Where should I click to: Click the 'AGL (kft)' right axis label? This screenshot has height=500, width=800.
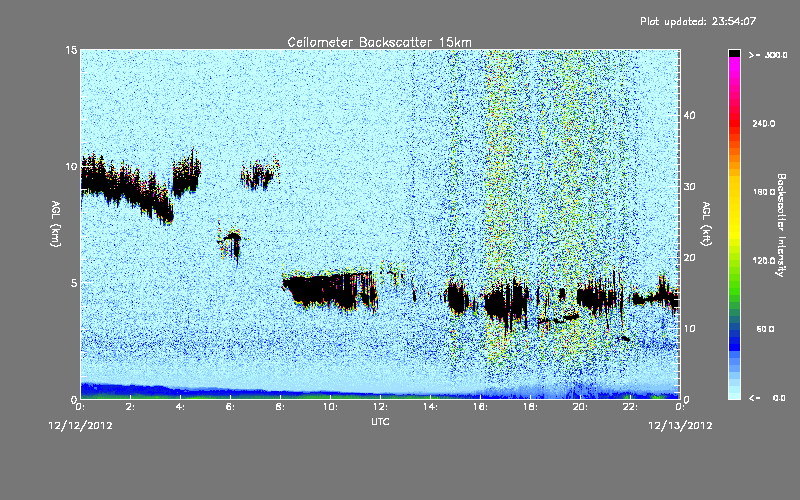click(x=706, y=224)
